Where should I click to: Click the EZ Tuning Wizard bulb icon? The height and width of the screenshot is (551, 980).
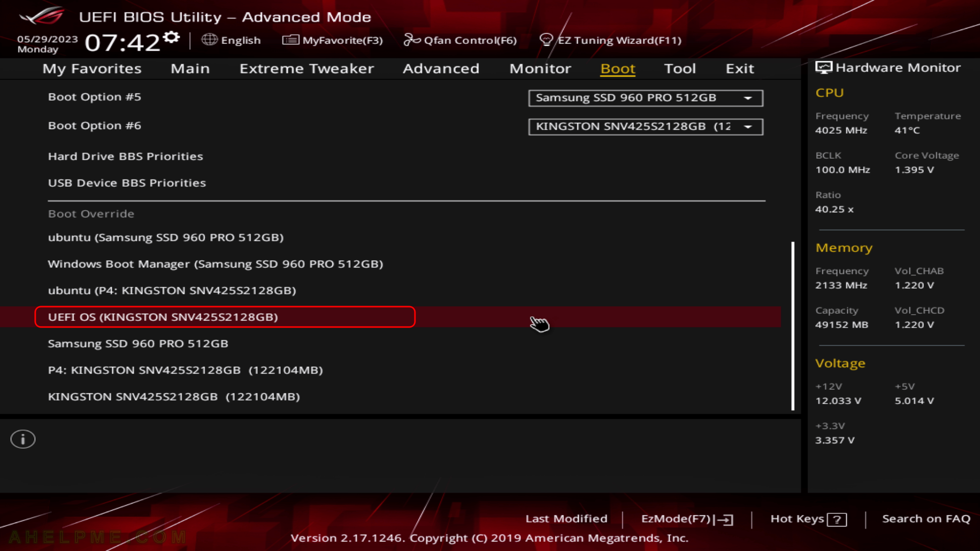pos(546,40)
